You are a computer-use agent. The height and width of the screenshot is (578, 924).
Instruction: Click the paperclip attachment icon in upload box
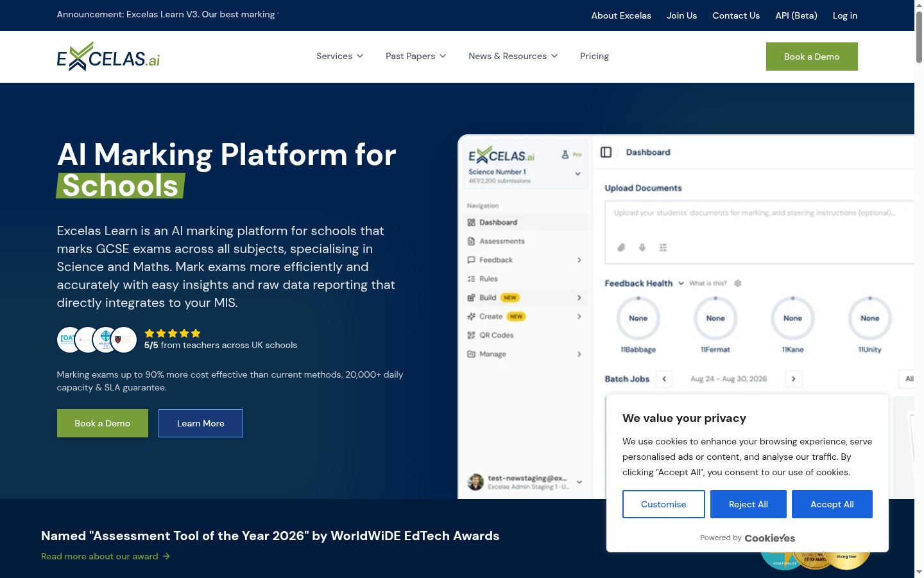(621, 247)
